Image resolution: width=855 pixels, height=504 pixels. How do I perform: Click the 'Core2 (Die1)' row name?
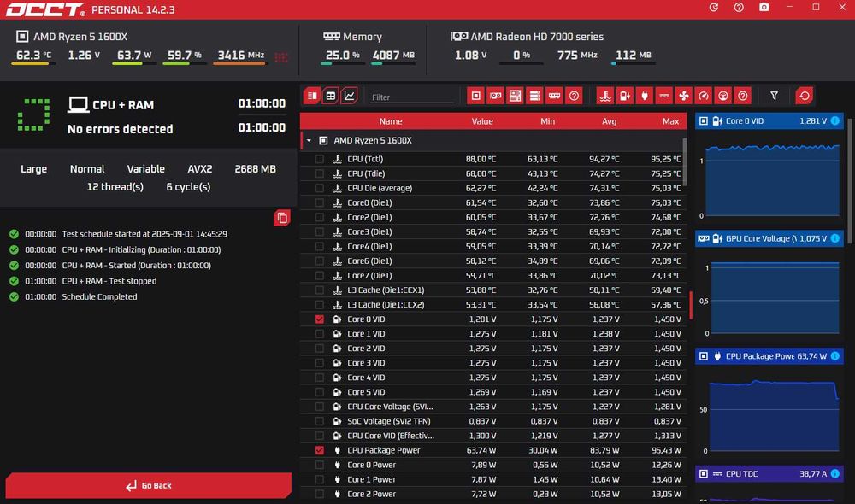(x=369, y=217)
